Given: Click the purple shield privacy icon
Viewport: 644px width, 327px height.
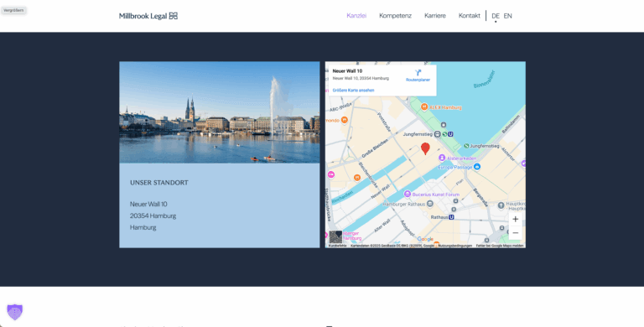Looking at the screenshot, I should 15,312.
